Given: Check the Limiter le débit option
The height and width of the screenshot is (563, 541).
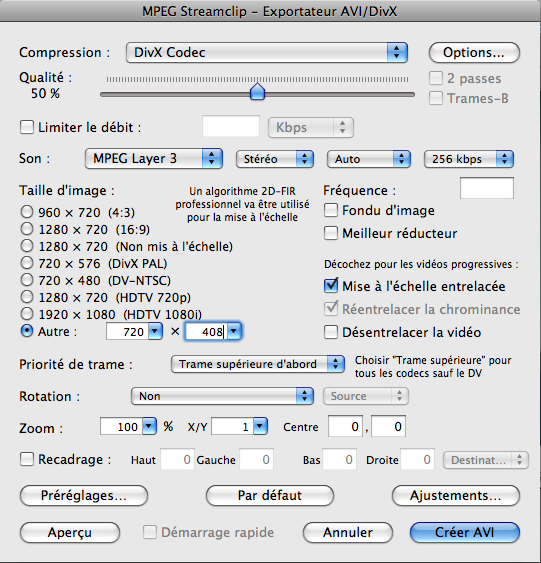Looking at the screenshot, I should click(27, 127).
